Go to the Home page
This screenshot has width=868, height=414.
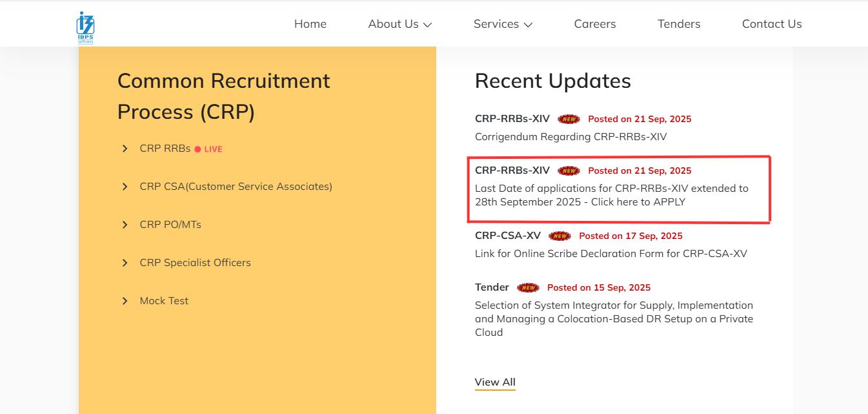(x=310, y=24)
